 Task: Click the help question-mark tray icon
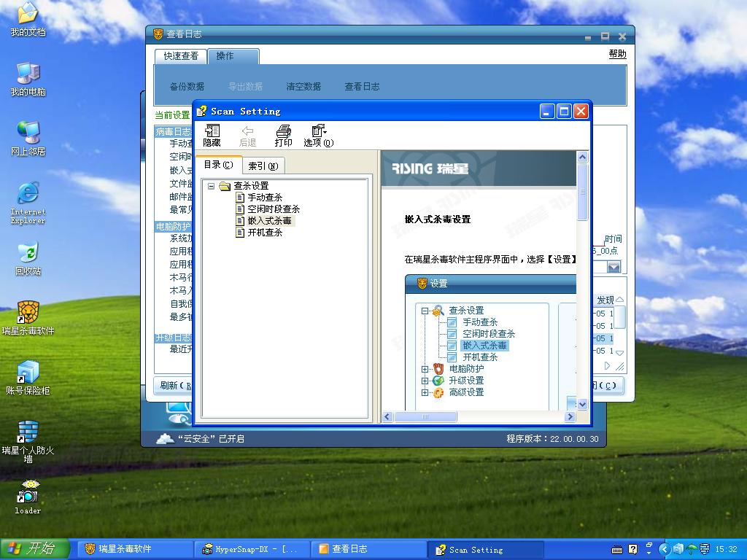632,550
